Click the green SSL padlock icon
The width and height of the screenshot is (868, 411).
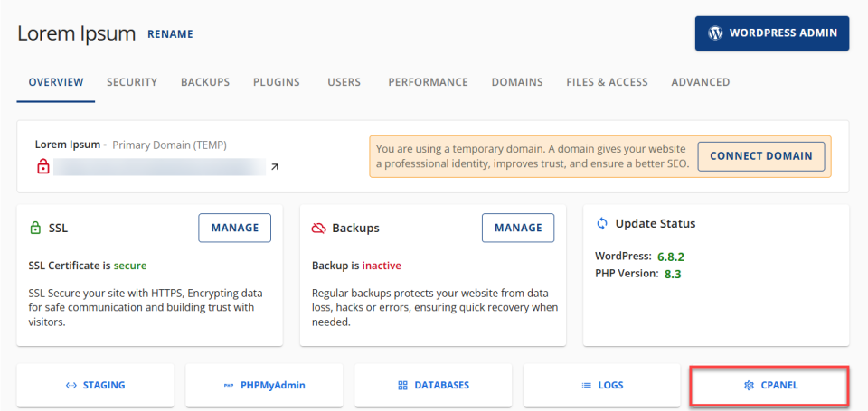(35, 229)
